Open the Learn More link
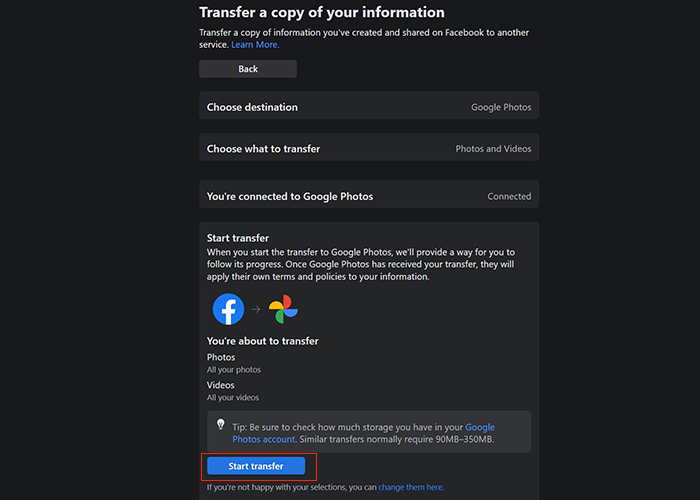Viewport: 700px width, 500px height. coord(255,45)
